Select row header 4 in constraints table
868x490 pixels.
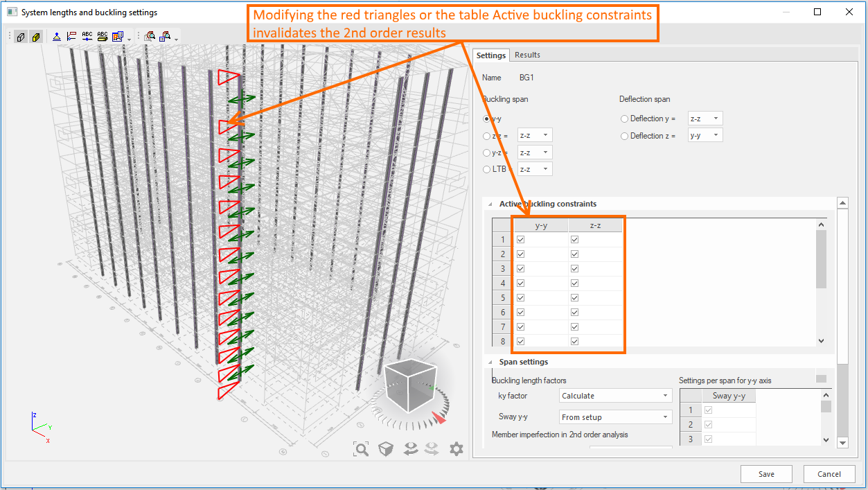[503, 283]
